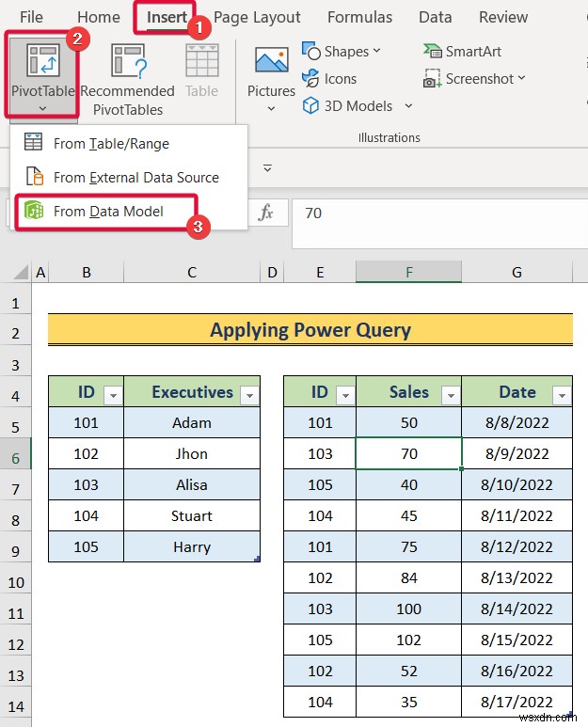Select the date cell 8/8/2022

[x=516, y=423]
